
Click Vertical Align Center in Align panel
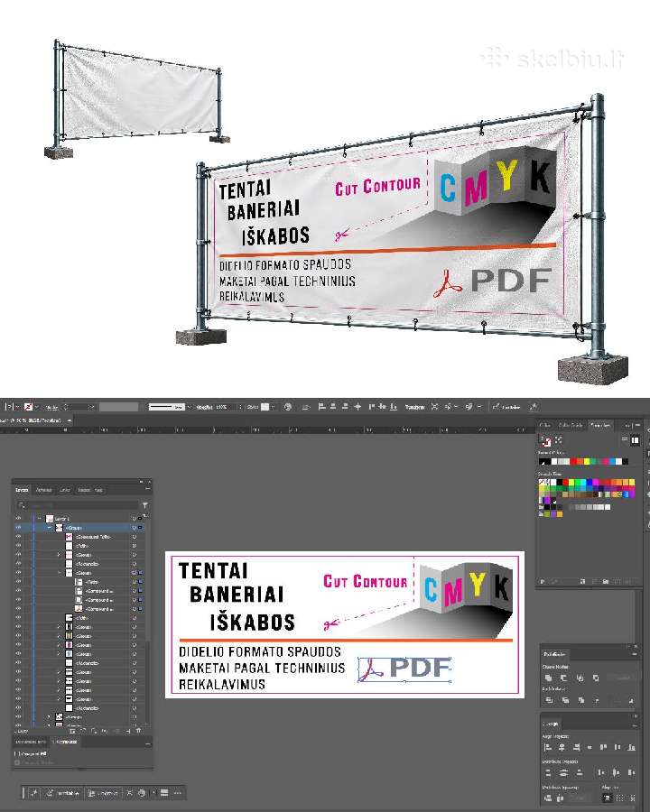pyautogui.click(x=617, y=747)
